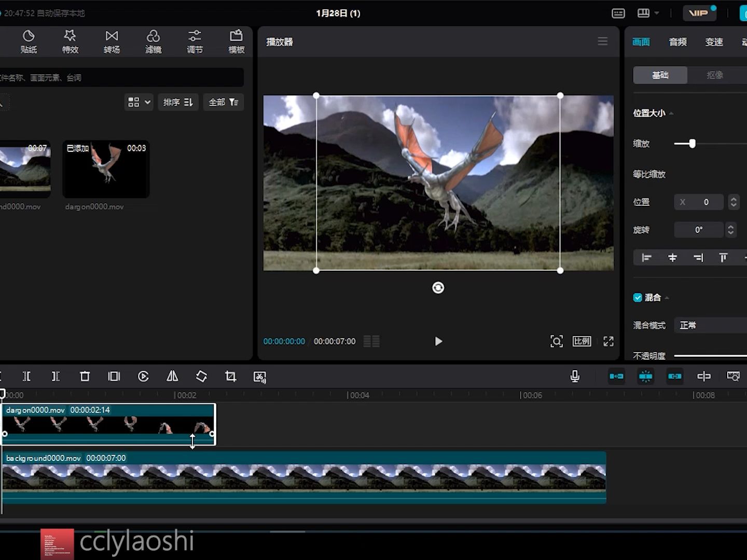Open the 贴纸 stickers panel
Image resolution: width=747 pixels, height=560 pixels.
(29, 41)
